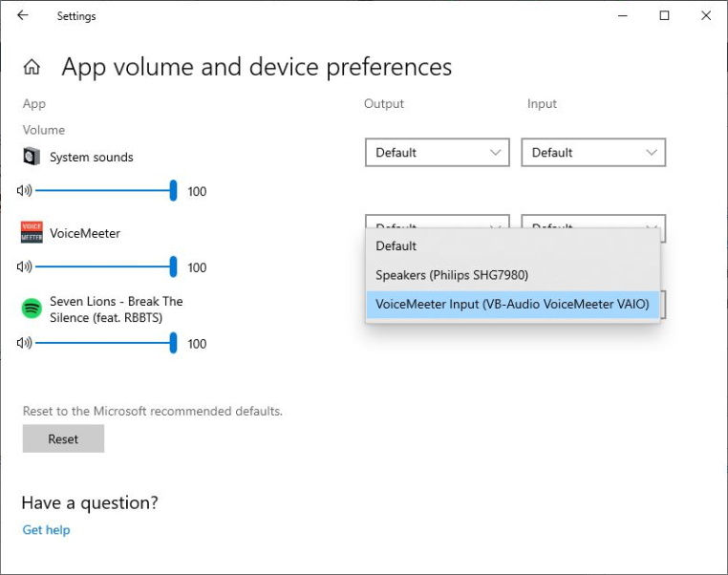
Task: Click the App volume and device preferences heading
Action: tap(256, 67)
